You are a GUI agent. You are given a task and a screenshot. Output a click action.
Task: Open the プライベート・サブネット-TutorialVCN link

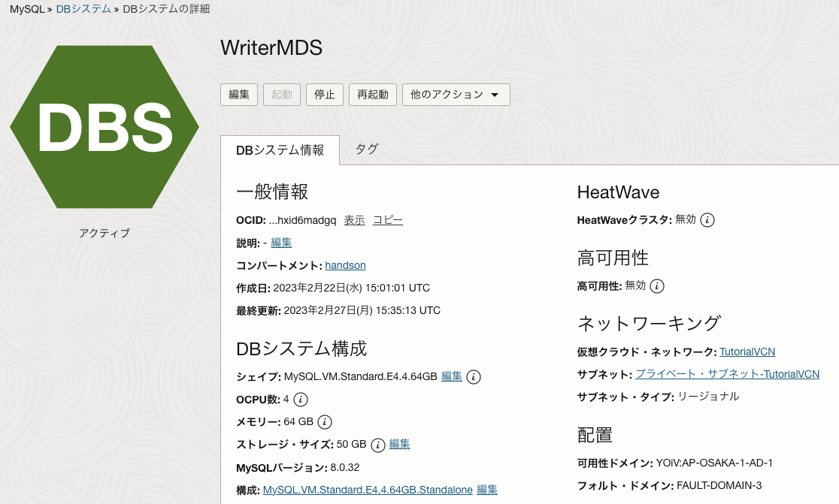tap(727, 374)
